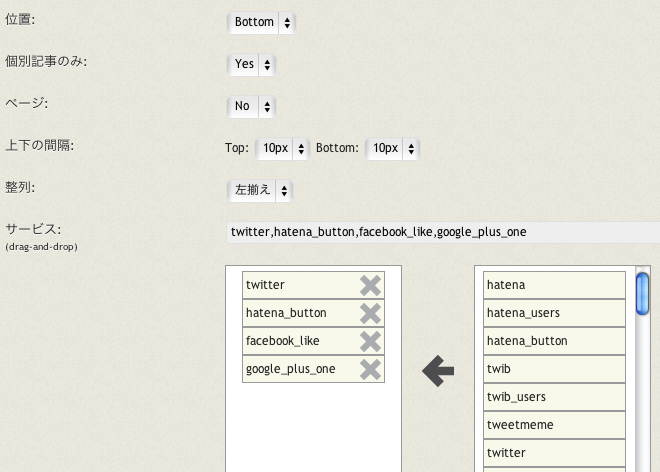The width and height of the screenshot is (660, 472).
Task: Select twib_users in available services list
Action: (554, 397)
